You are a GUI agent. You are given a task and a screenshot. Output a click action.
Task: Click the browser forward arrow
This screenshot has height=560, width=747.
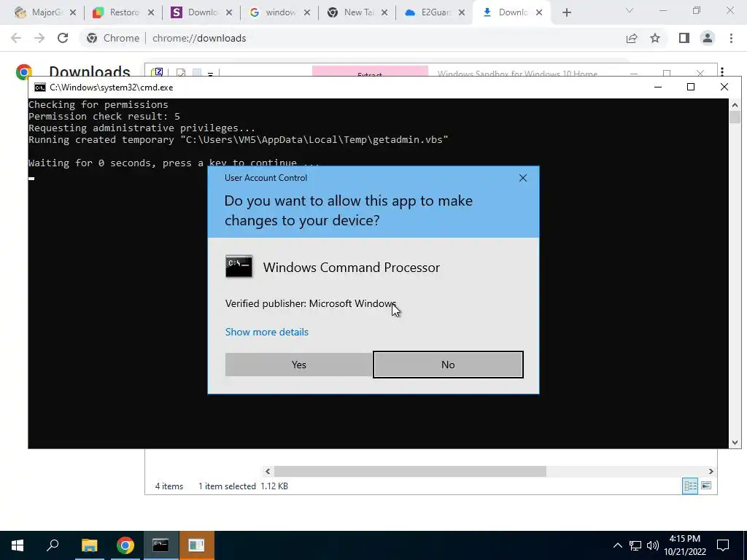coord(39,38)
